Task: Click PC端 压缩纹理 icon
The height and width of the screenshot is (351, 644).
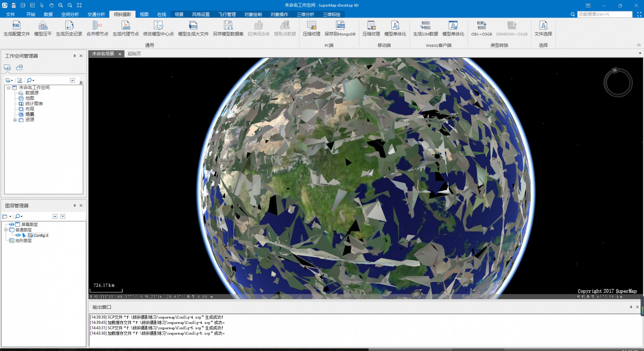Action: pyautogui.click(x=311, y=25)
